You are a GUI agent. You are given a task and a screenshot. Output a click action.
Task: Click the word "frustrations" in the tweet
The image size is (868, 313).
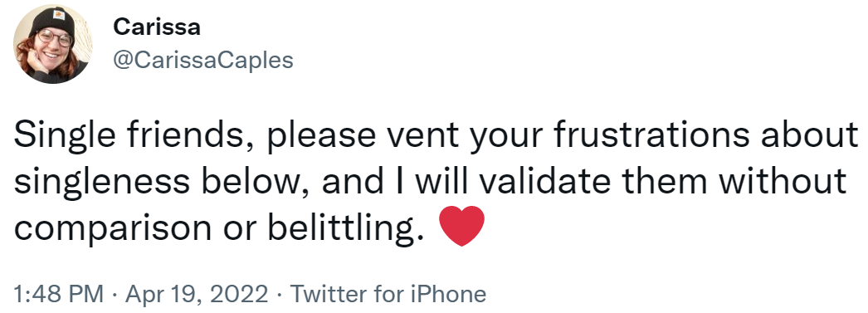coord(651,135)
